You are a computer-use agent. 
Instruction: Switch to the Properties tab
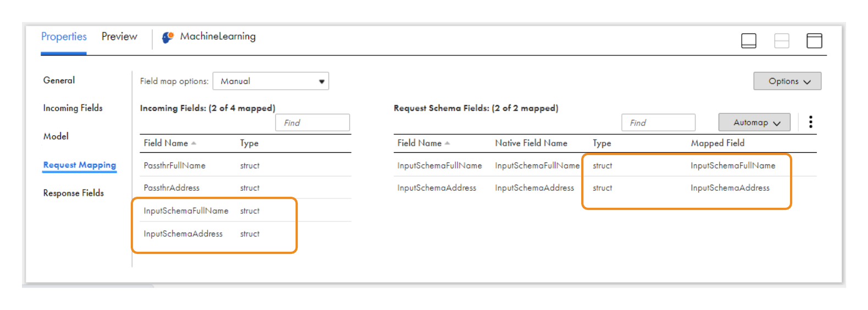(64, 37)
